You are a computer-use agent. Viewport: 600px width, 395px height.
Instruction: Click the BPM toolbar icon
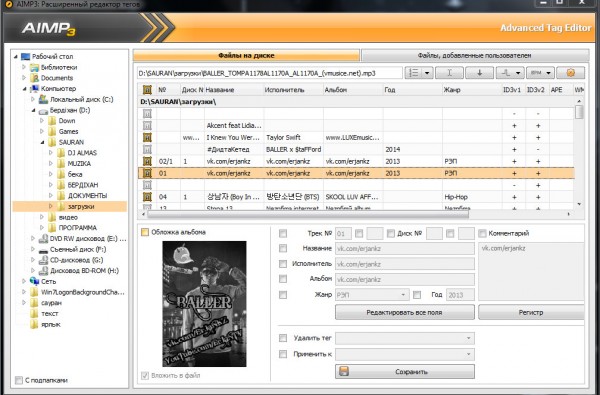point(535,73)
